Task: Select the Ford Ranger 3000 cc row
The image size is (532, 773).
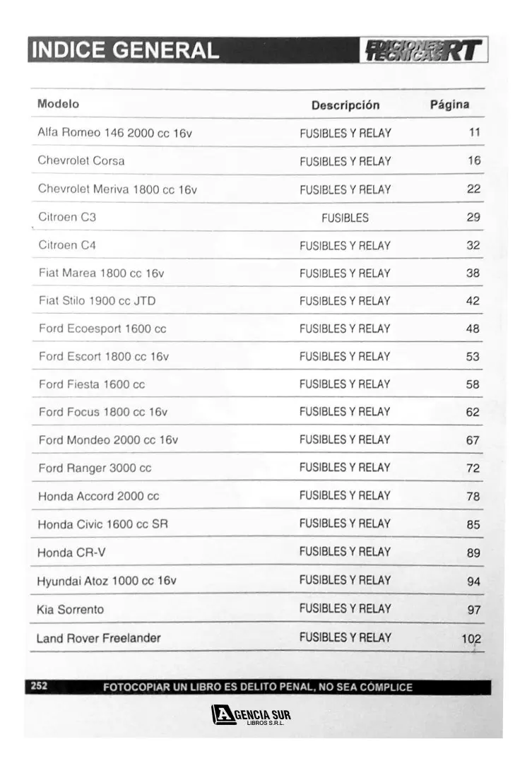Action: click(258, 467)
